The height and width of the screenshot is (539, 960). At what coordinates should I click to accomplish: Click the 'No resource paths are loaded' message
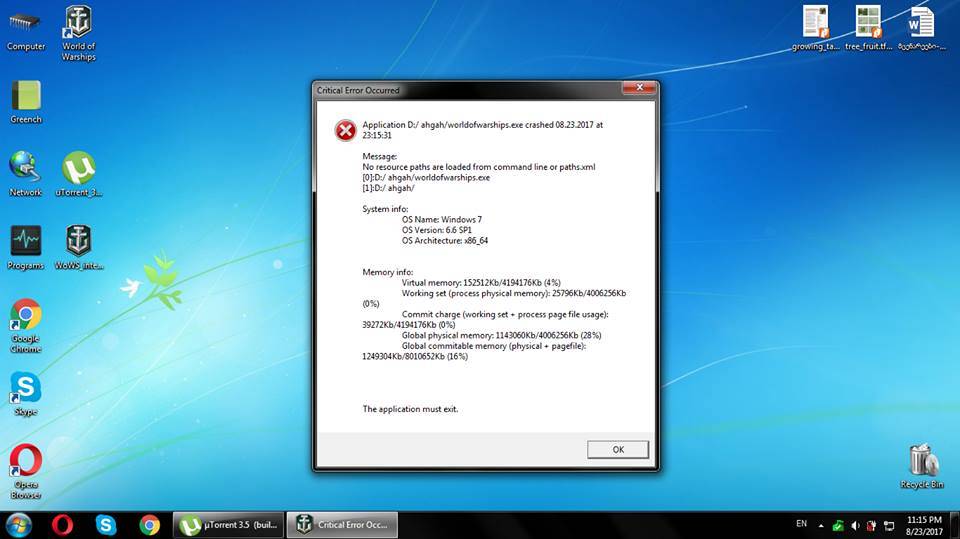[x=479, y=167]
